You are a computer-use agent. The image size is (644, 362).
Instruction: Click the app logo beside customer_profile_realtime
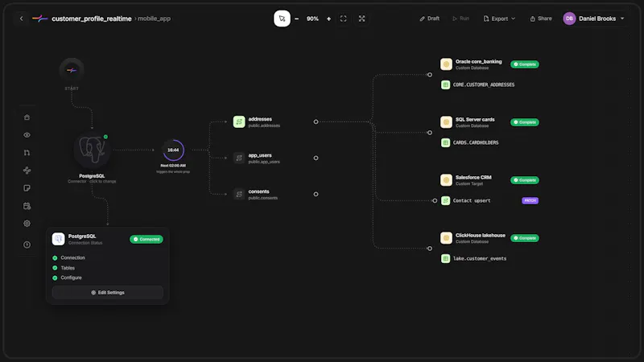point(39,19)
